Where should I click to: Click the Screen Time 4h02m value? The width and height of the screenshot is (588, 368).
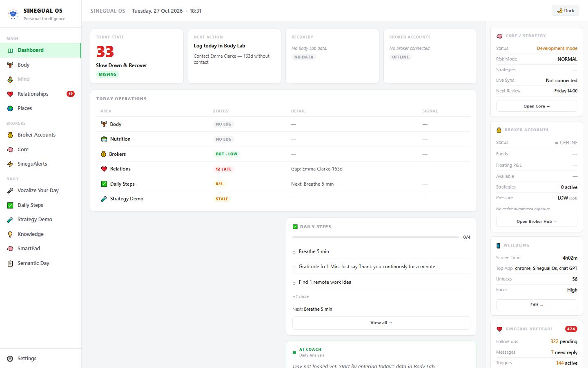[570, 258]
